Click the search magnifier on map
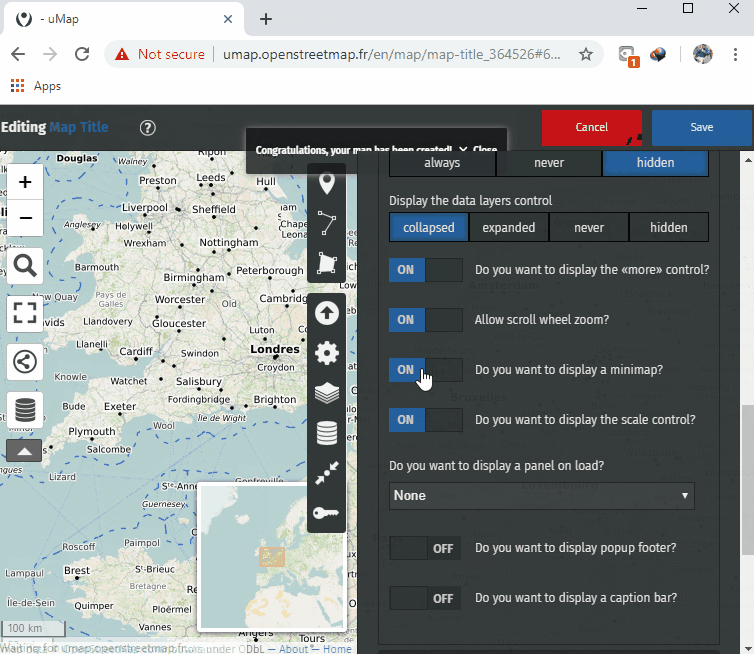 click(x=25, y=265)
